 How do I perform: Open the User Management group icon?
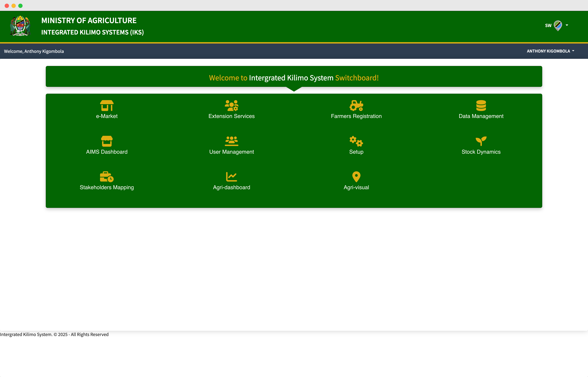(231, 141)
